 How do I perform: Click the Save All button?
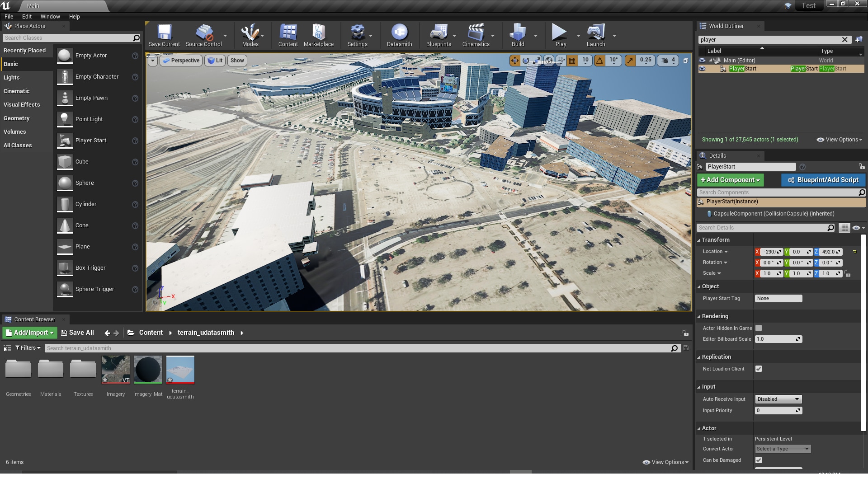point(77,333)
